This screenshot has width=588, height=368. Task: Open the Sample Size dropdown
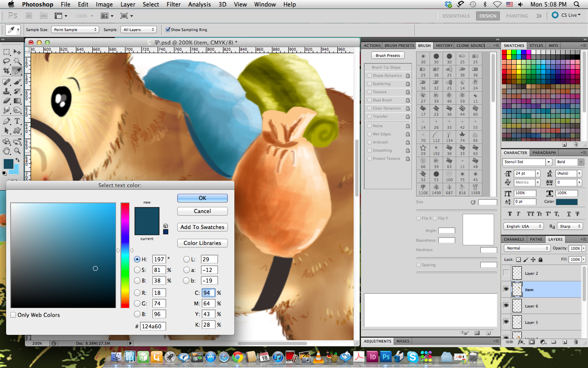(x=76, y=29)
